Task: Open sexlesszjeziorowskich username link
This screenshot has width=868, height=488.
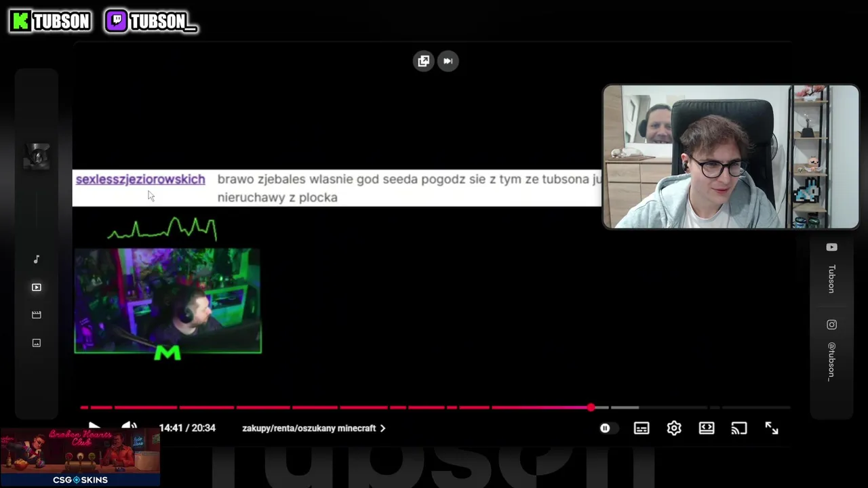Action: [140, 179]
